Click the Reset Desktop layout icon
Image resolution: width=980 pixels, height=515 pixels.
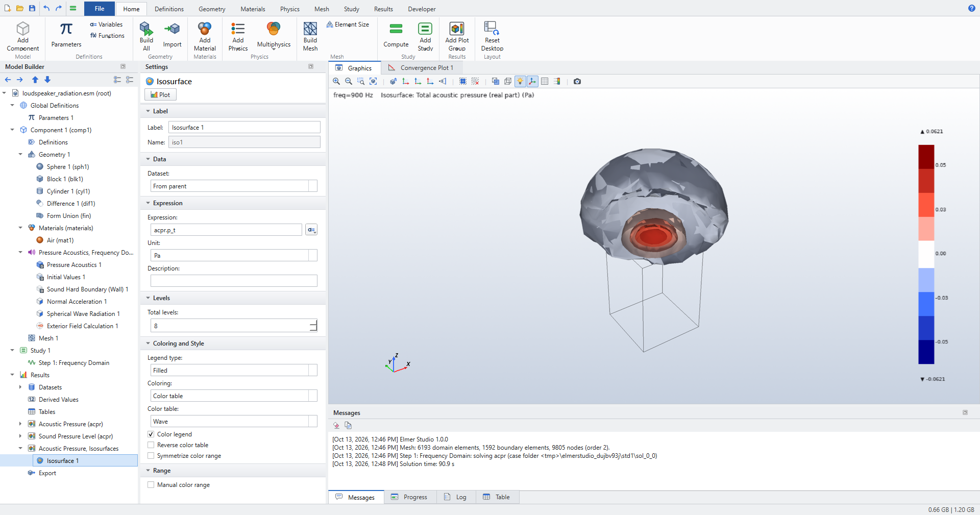492,36
